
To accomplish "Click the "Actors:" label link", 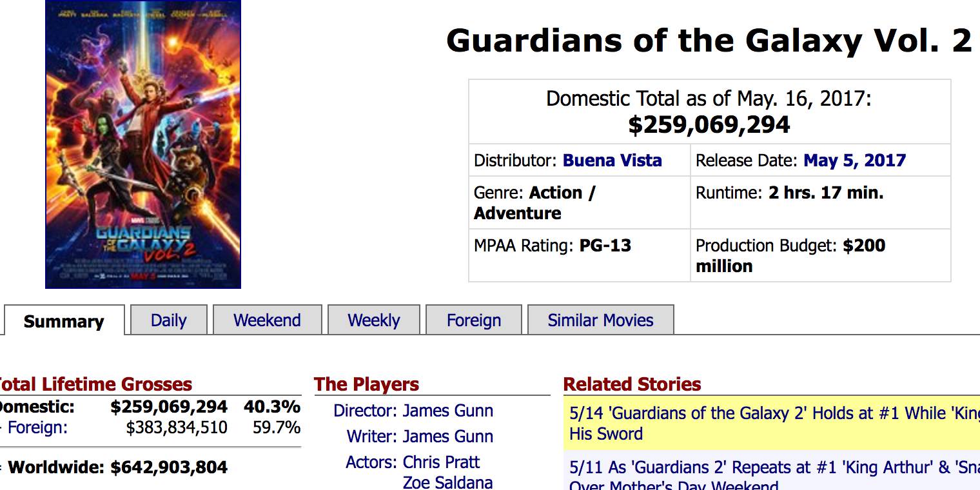I will 371,462.
